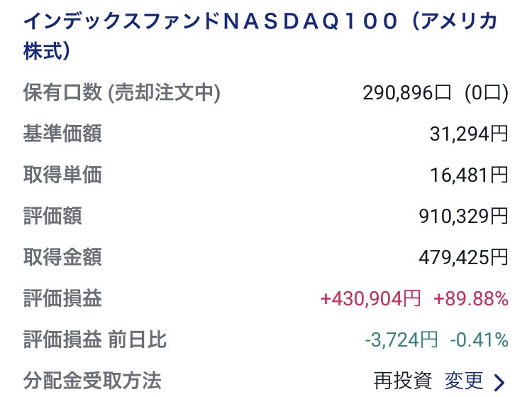The image size is (532, 397).
Task: Select the 290,896口 holdings value
Action: pyautogui.click(x=406, y=93)
